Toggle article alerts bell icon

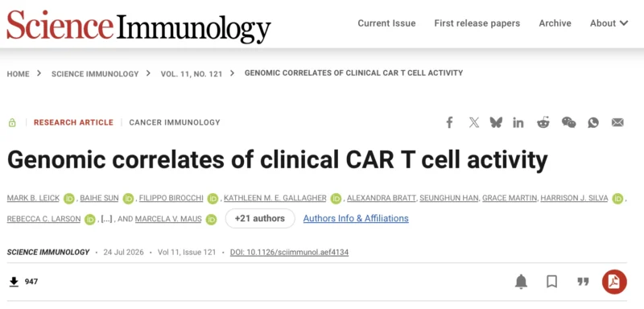coord(521,282)
